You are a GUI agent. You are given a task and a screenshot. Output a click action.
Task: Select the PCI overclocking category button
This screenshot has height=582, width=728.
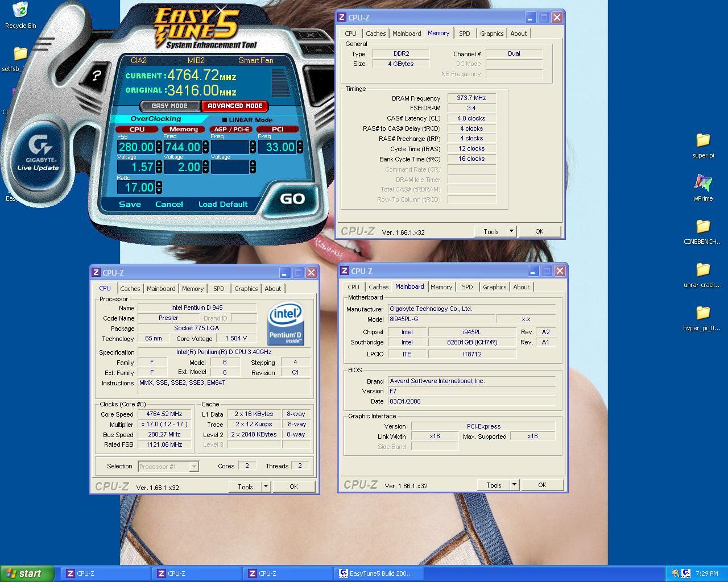(x=278, y=129)
